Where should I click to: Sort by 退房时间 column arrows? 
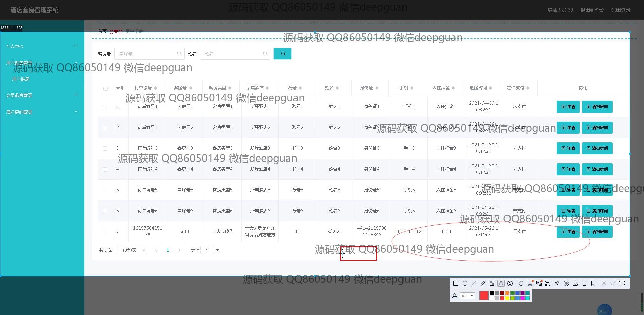tap(490, 88)
